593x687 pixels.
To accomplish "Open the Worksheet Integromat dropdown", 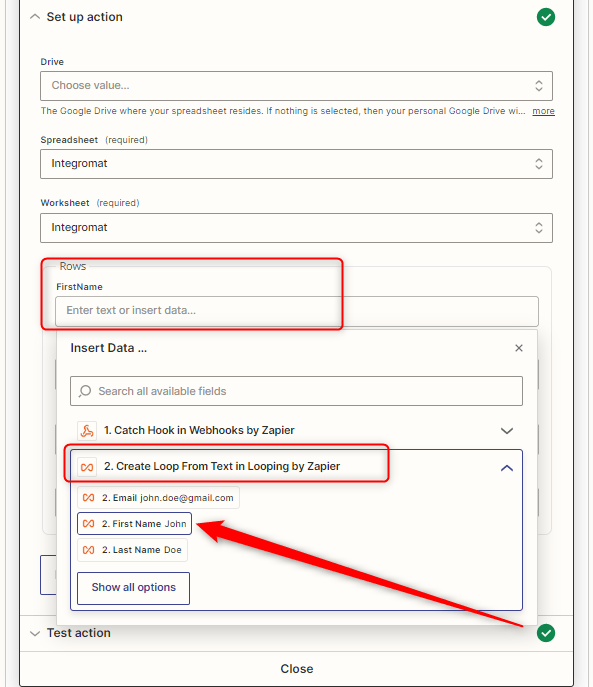I will (x=296, y=228).
